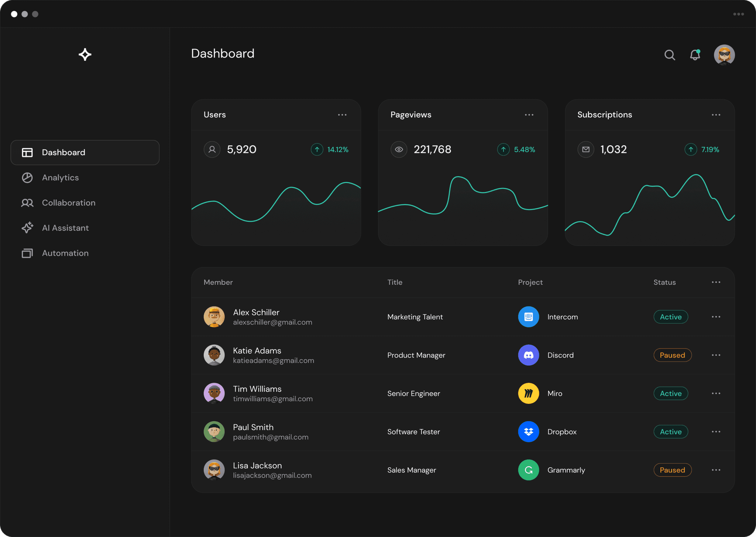
Task: Click the Discord project icon
Action: click(528, 355)
